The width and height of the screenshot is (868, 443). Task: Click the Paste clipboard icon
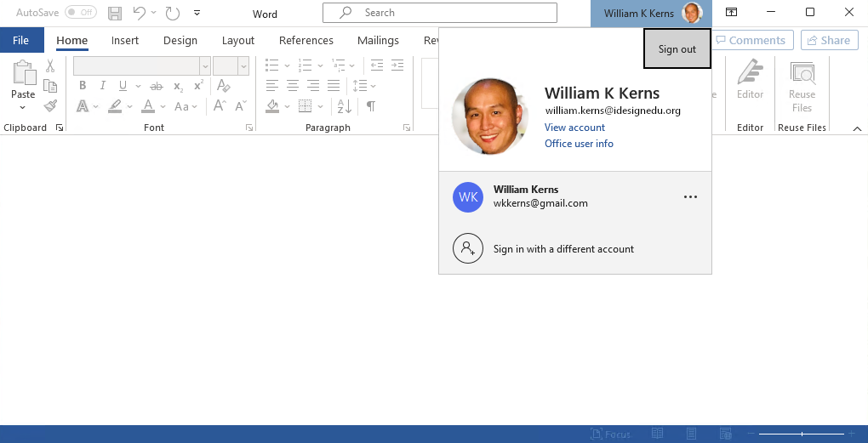(x=23, y=72)
